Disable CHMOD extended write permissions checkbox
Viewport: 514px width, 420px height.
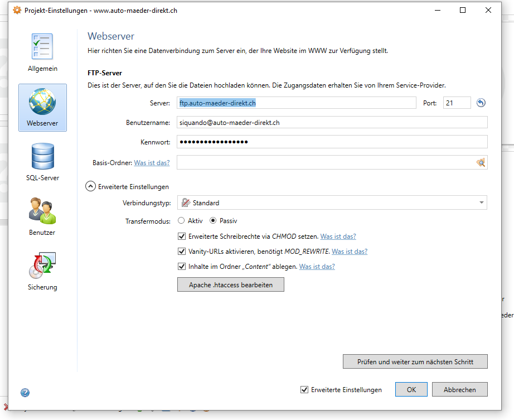pos(182,236)
